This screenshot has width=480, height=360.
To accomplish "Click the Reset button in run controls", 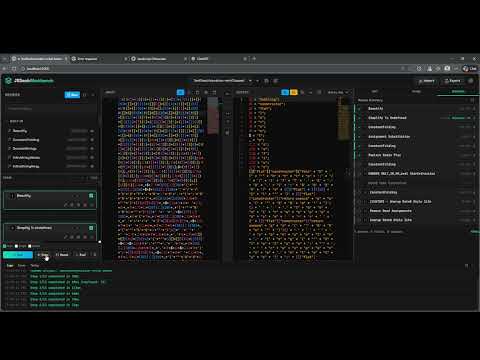I will (x=62, y=255).
